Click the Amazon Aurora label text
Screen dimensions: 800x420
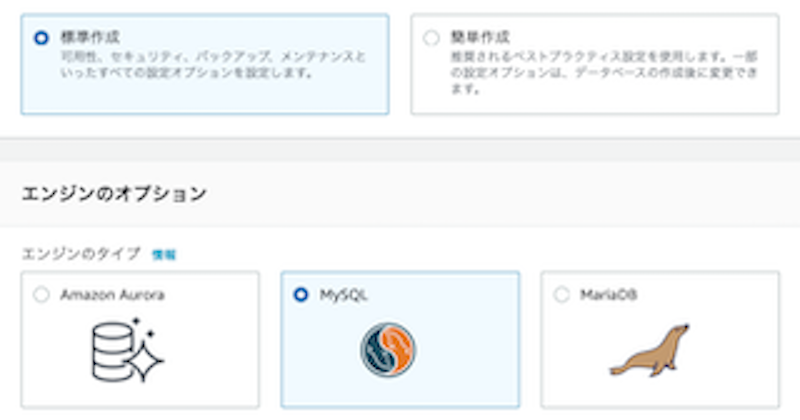click(x=112, y=295)
